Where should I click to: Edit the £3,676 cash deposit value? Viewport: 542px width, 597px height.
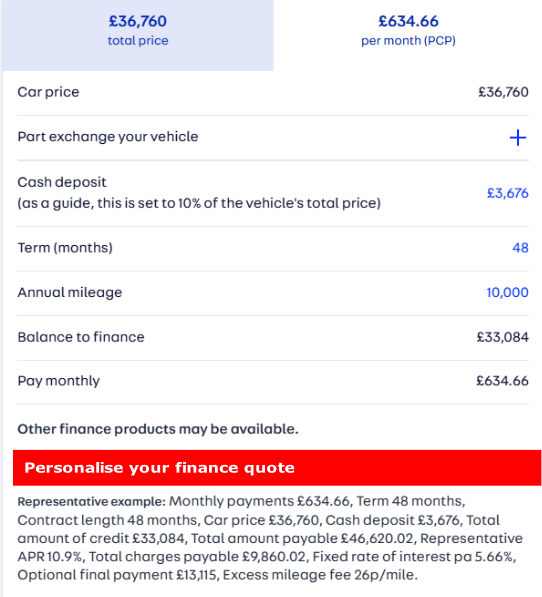[x=507, y=193]
